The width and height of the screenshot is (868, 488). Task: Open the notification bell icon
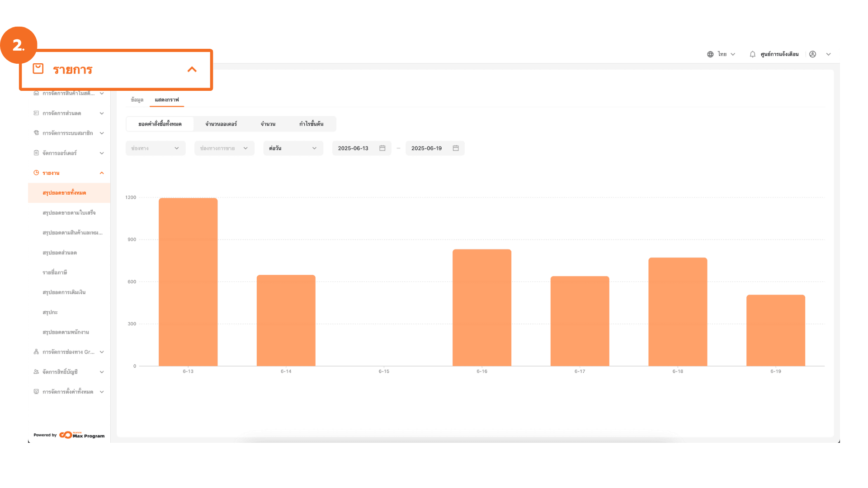pyautogui.click(x=752, y=54)
